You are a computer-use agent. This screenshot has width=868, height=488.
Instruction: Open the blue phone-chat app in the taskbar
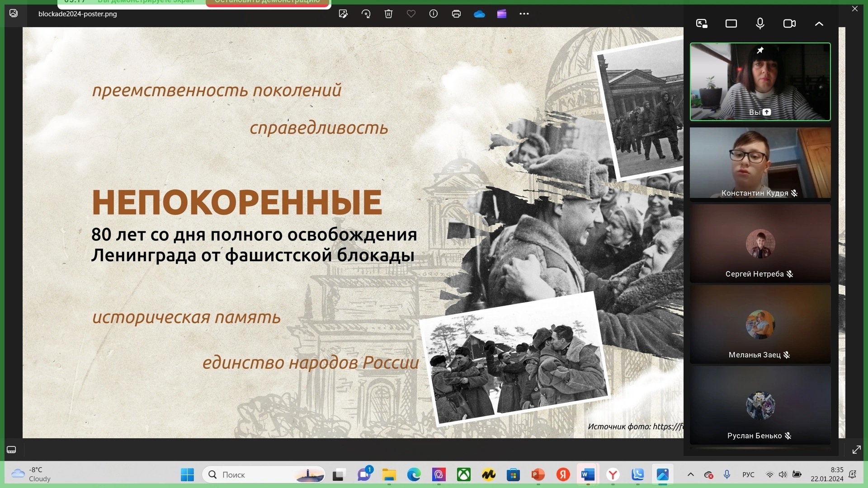coord(638,475)
